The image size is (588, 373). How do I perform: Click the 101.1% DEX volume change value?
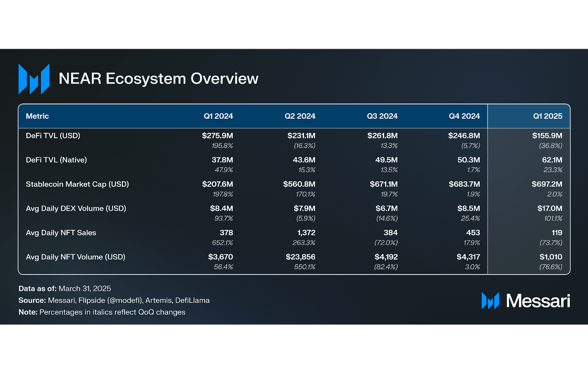pos(553,218)
